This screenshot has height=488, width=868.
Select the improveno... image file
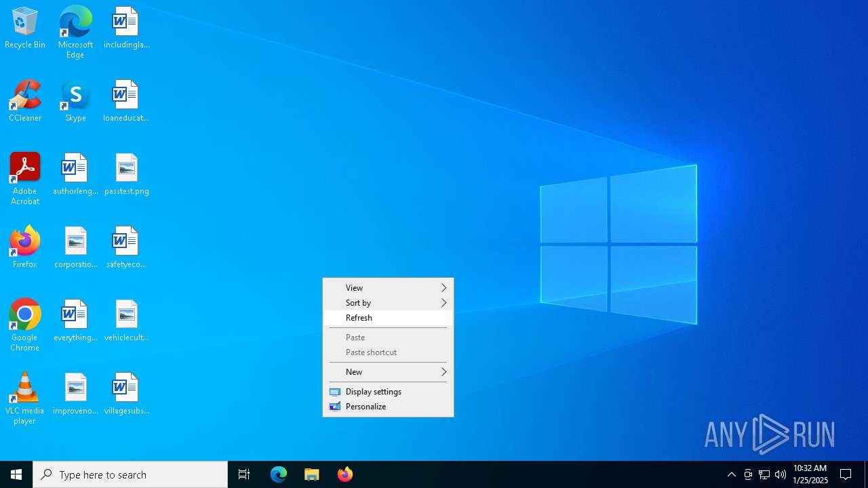point(75,394)
